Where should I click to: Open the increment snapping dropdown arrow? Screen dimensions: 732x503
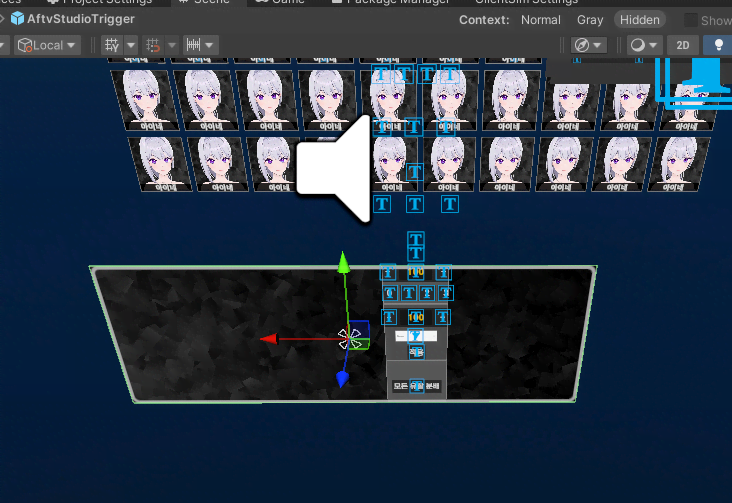pyautogui.click(x=209, y=45)
